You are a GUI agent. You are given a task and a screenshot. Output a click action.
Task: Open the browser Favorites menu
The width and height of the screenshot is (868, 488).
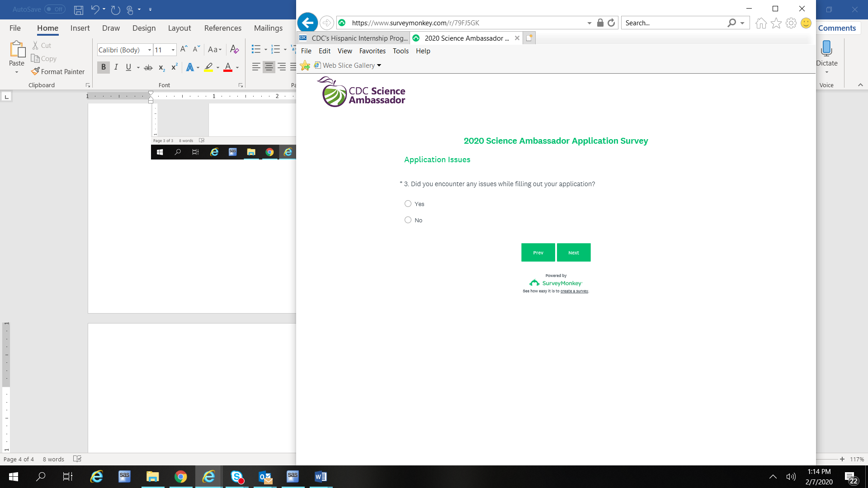pos(372,51)
